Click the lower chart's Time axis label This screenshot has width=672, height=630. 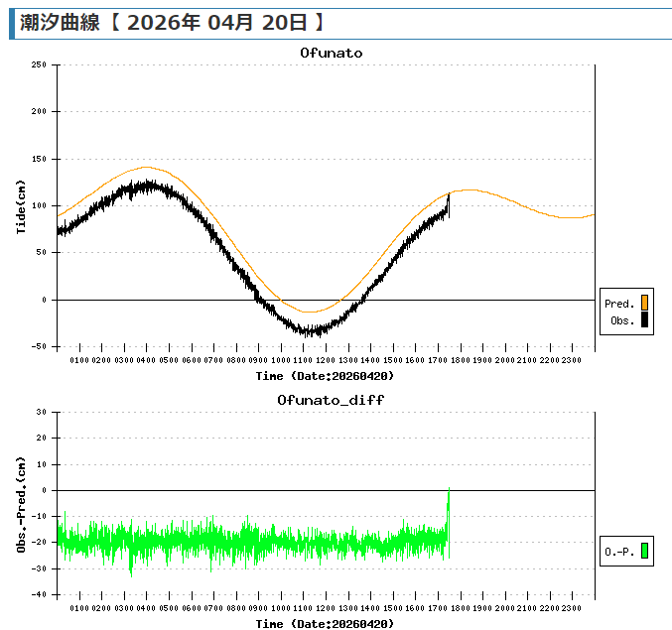click(x=325, y=623)
